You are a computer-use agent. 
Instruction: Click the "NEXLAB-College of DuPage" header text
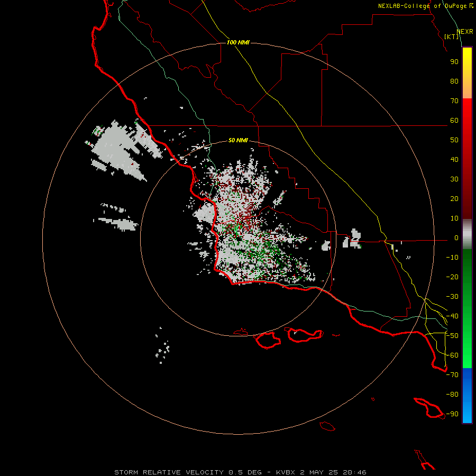click(x=422, y=6)
